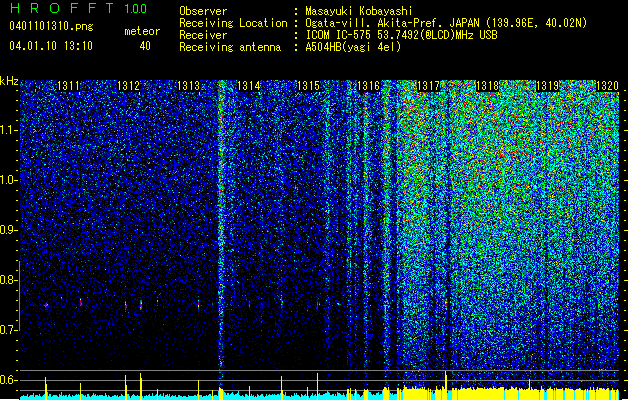This screenshot has width=629, height=400.
Task: Click the A504HB(yagi 4el) antenna value
Action: pyautogui.click(x=353, y=47)
